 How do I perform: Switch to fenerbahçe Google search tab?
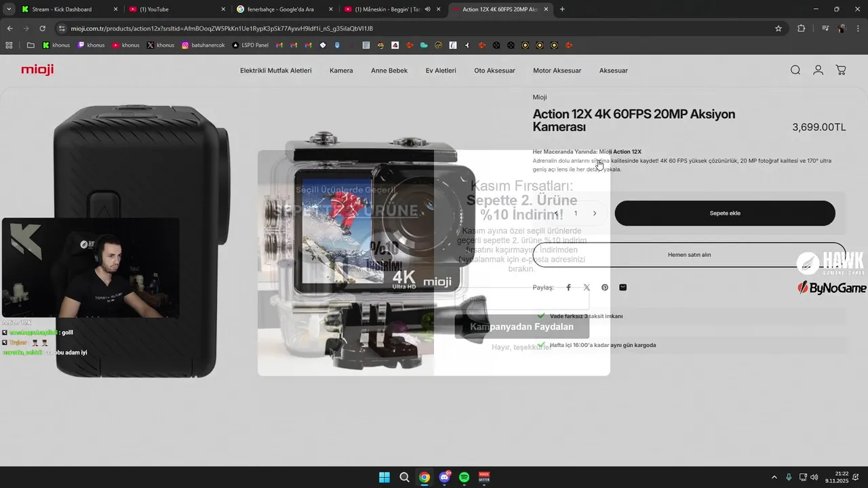click(285, 9)
